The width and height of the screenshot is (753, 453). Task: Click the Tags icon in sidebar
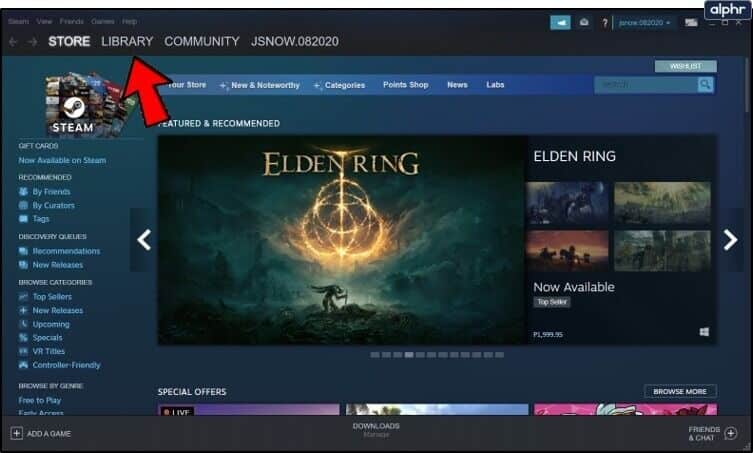click(x=23, y=219)
